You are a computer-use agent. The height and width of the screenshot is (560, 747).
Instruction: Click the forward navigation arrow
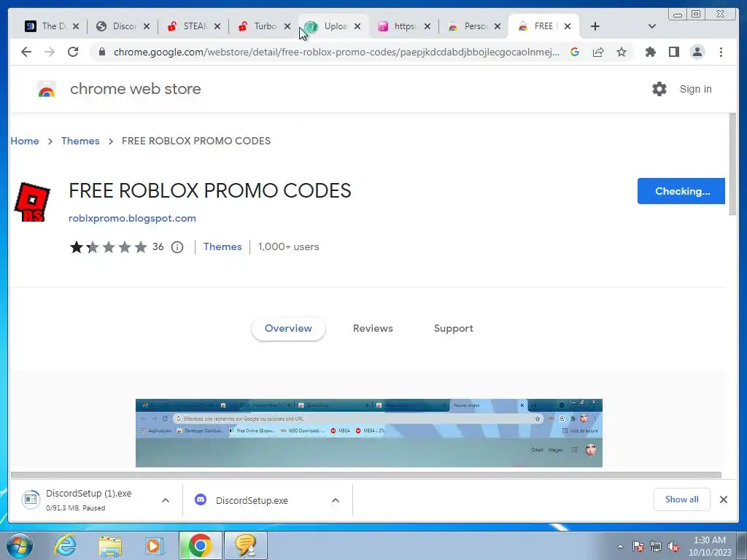[50, 52]
